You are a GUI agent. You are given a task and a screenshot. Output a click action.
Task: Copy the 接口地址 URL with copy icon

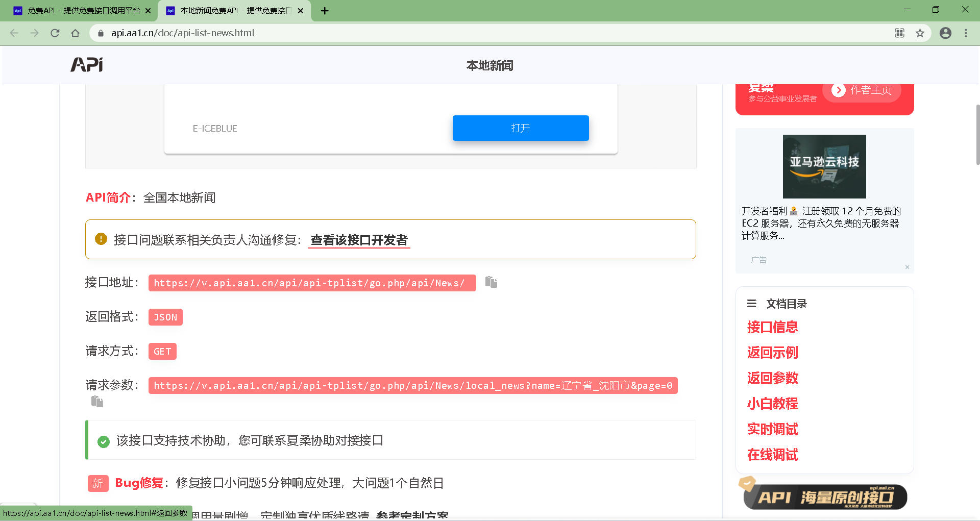click(x=491, y=282)
